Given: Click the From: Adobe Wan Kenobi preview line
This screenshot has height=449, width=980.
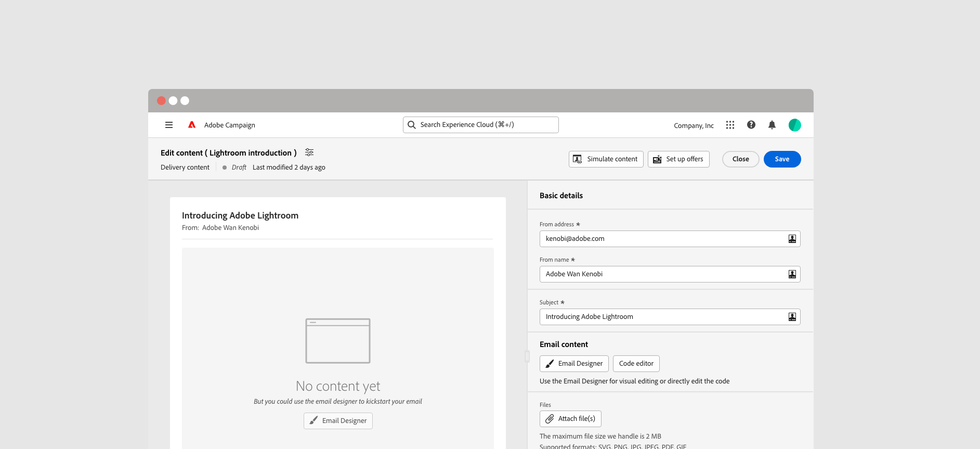Looking at the screenshot, I should [x=220, y=228].
